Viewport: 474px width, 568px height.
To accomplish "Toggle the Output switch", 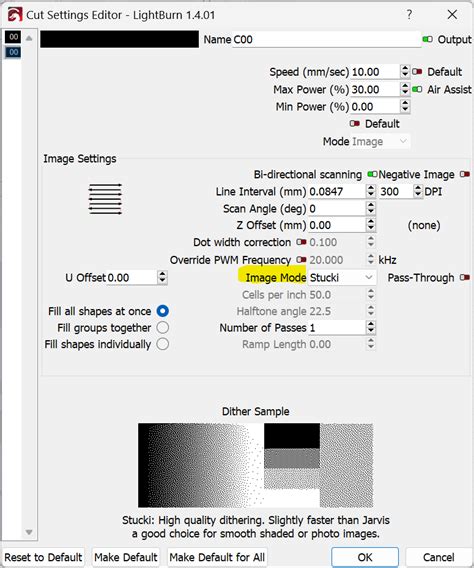I will (x=427, y=39).
